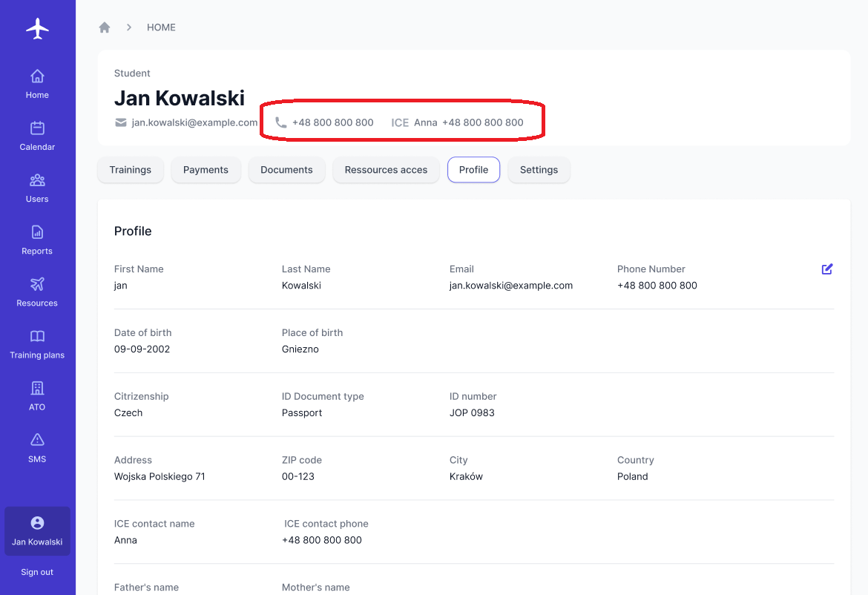Click the header phone number +48 800 800 800
The width and height of the screenshot is (868, 595).
pos(332,122)
